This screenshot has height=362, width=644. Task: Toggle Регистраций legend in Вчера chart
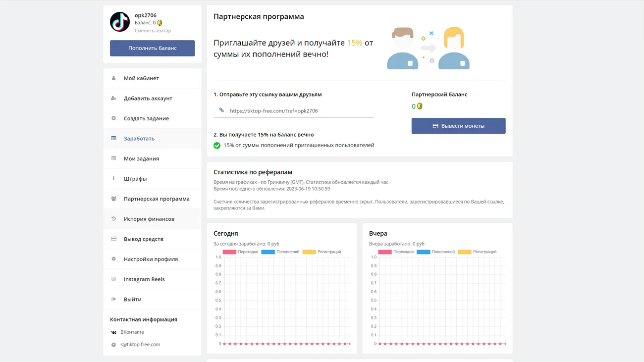point(477,252)
